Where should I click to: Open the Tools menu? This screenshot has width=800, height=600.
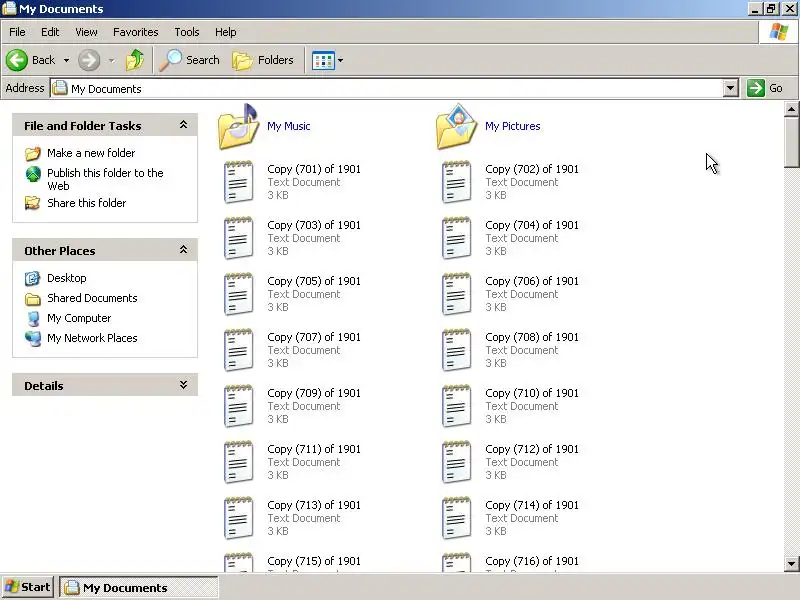[187, 32]
